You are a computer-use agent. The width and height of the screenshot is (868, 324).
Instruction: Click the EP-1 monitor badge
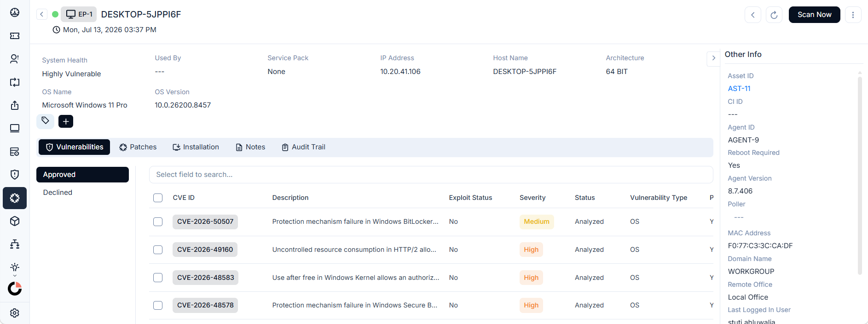79,14
